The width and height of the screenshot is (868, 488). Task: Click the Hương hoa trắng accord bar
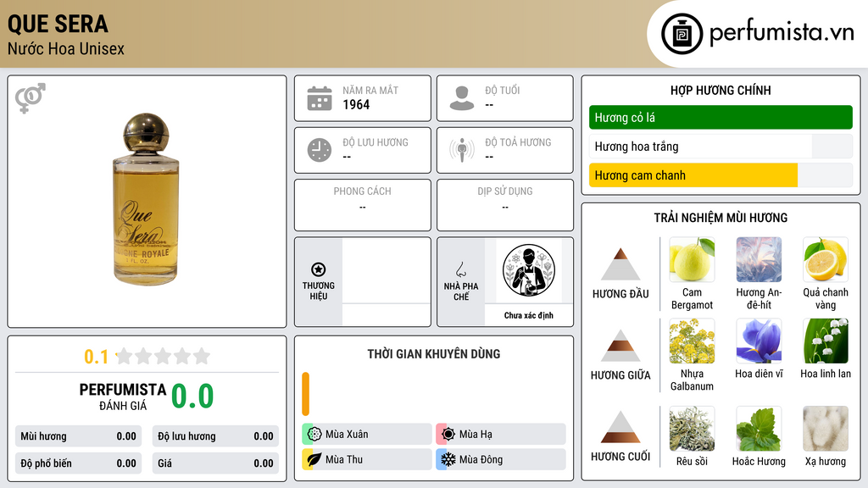pos(721,147)
